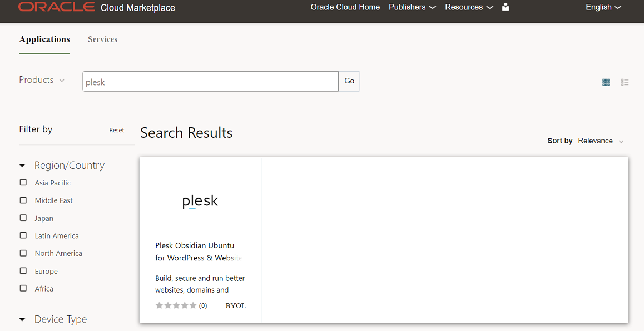Screen dimensions: 644x331
Task: Collapse the Region/Country filter section
Action: pyautogui.click(x=22, y=165)
